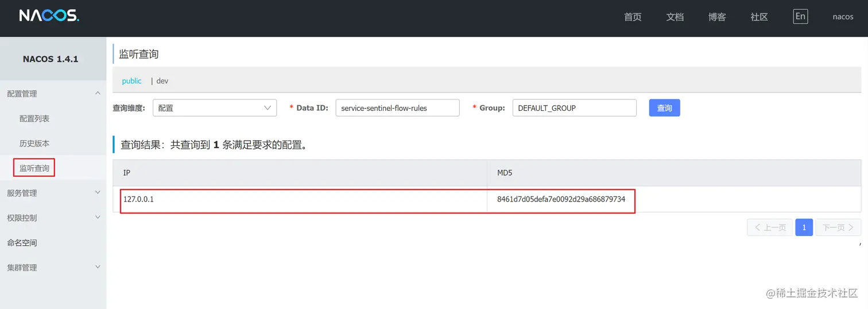Collapse the 配置管理 menu section
Viewport: 868px width, 309px height.
[x=53, y=94]
